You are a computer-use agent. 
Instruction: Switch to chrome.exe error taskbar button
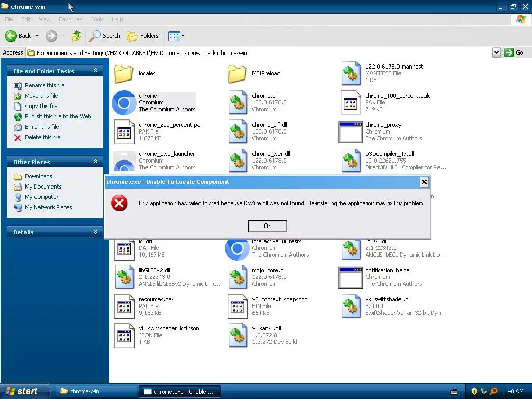click(180, 392)
